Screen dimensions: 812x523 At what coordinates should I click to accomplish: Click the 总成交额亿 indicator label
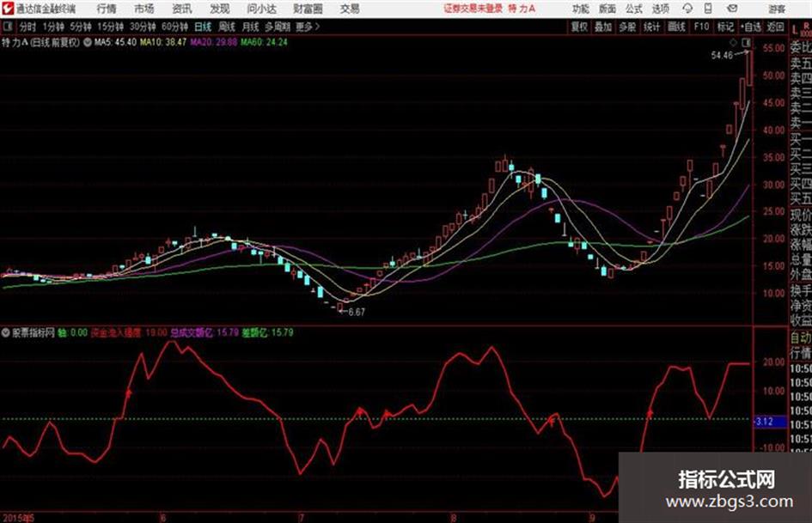192,332
